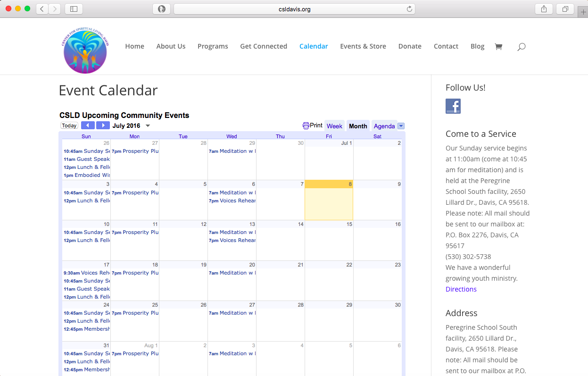Open July 17 9:30am Voices event
The width and height of the screenshot is (588, 376).
point(86,273)
